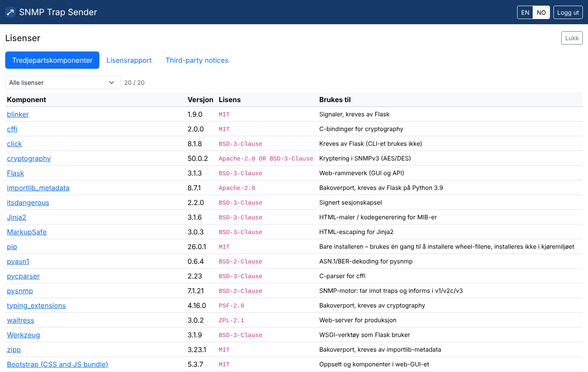Screen dimensions: 588x372
Task: Switch language to NO
Action: [x=541, y=13]
